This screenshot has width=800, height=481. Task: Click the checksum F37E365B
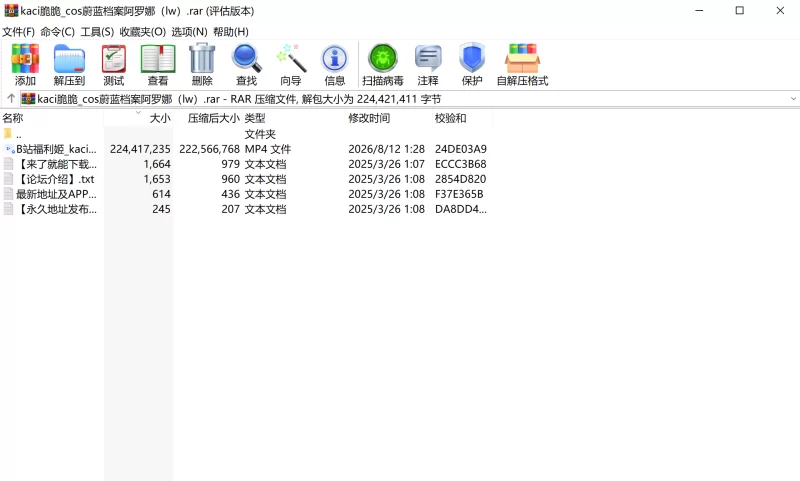(459, 194)
